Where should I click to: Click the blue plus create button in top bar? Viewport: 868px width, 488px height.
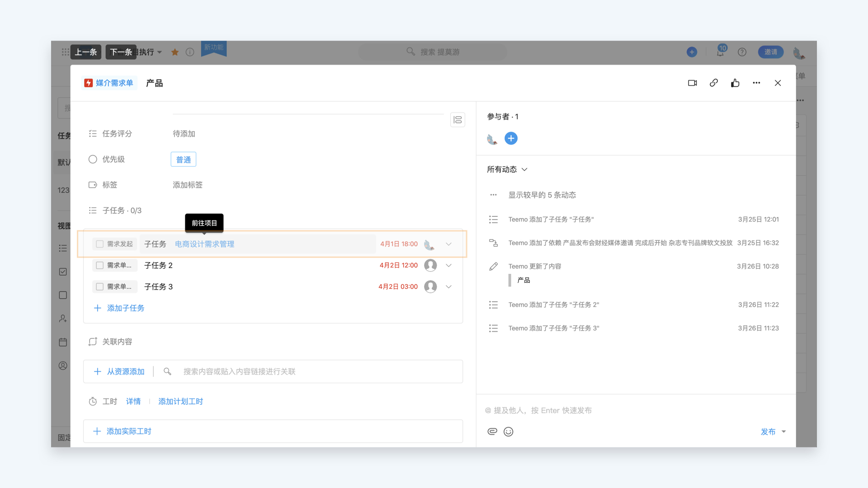coord(692,52)
